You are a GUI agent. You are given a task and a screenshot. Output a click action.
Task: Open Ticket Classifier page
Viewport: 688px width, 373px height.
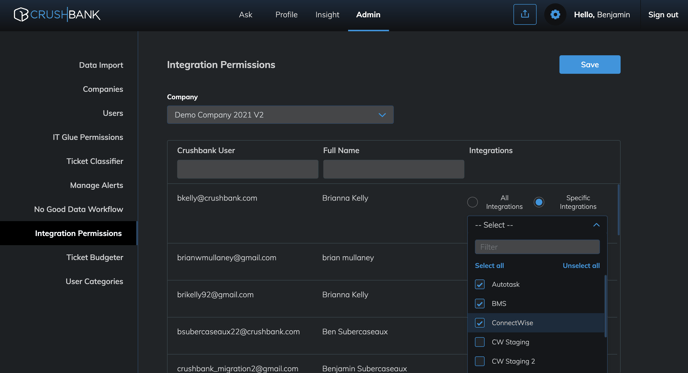point(95,161)
